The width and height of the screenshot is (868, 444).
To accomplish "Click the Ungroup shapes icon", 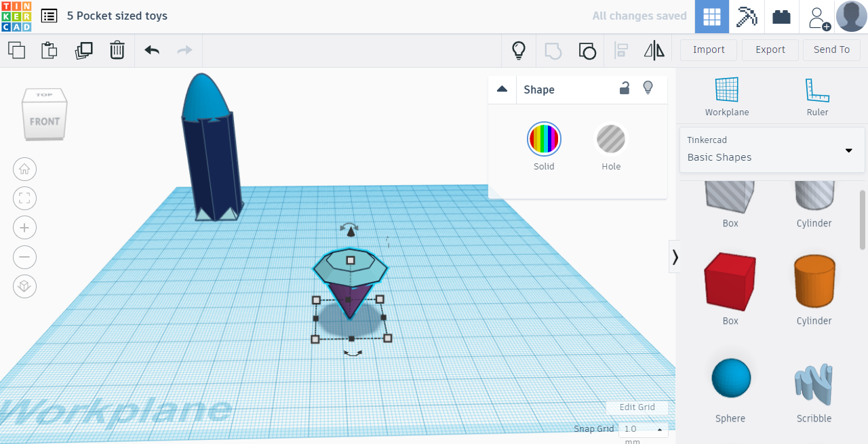I will point(587,51).
